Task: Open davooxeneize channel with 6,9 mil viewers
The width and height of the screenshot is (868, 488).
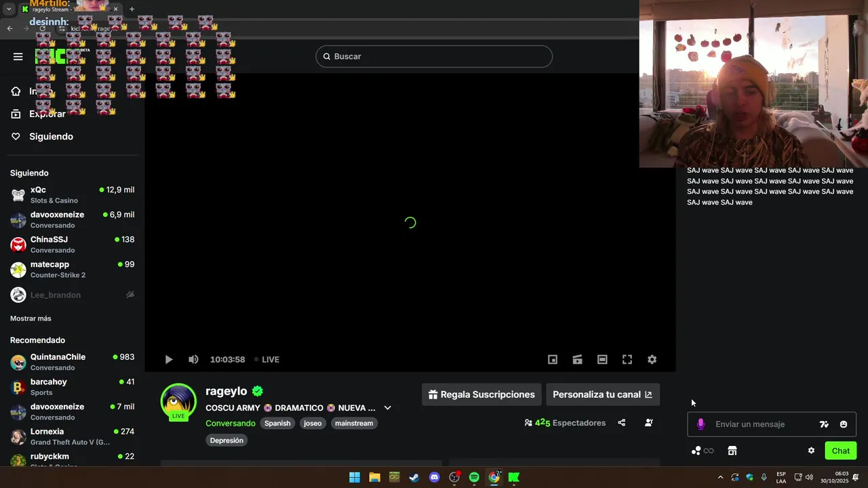Action: tap(72, 220)
